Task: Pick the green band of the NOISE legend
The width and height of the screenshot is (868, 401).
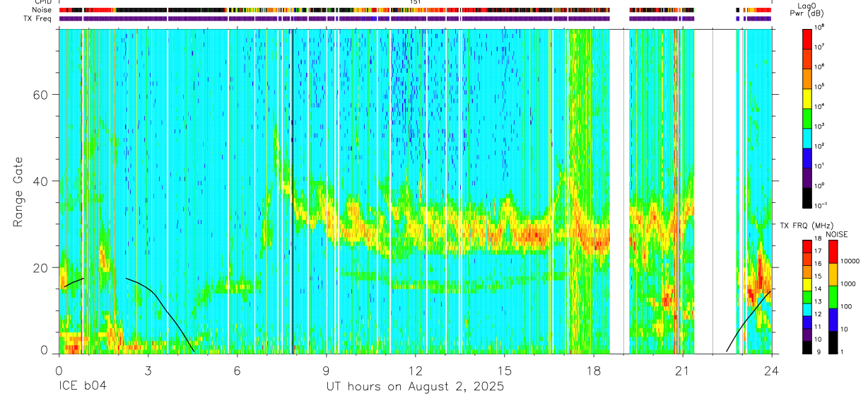Action: click(833, 296)
